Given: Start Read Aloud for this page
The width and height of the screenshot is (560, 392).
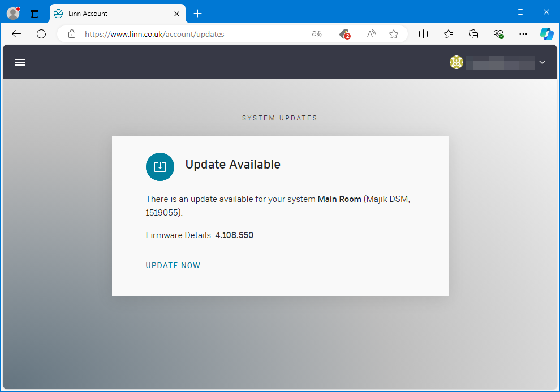Looking at the screenshot, I should pos(371,34).
